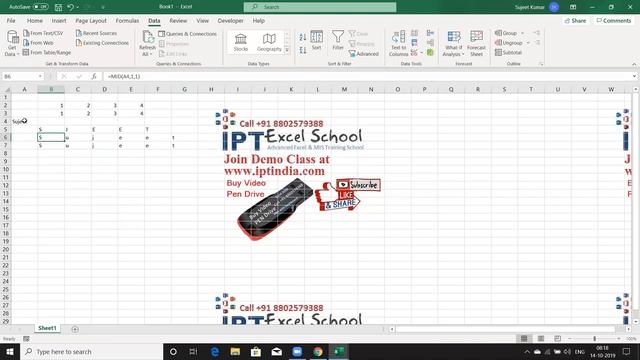Image resolution: width=640 pixels, height=360 pixels.
Task: Open Chrome from the taskbar
Action: point(318,351)
